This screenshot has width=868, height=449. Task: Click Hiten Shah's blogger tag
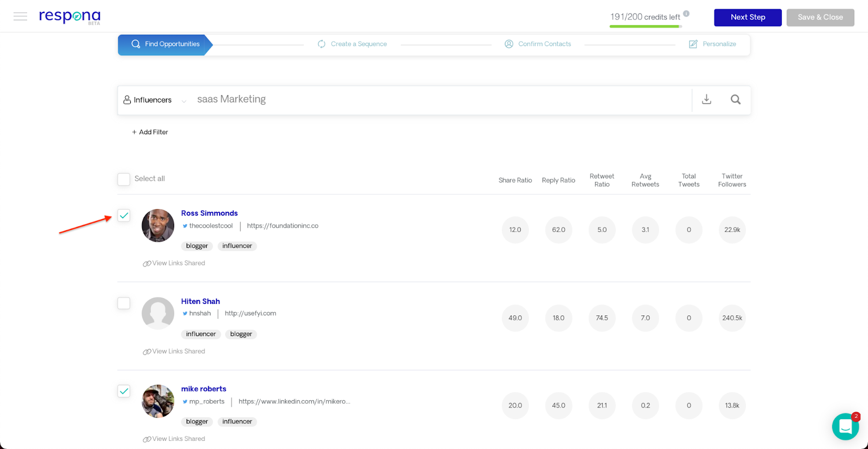pyautogui.click(x=241, y=334)
